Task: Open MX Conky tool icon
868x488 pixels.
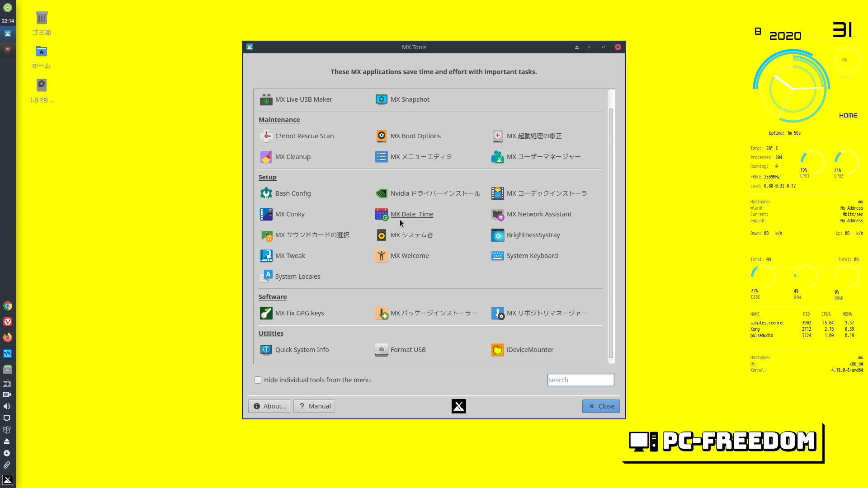Action: (x=266, y=214)
